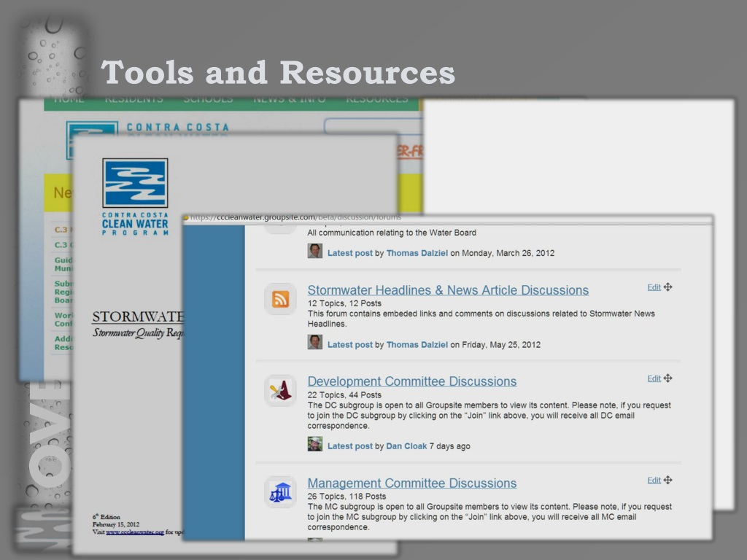Click the move handle on Management Committee row

pos(668,480)
